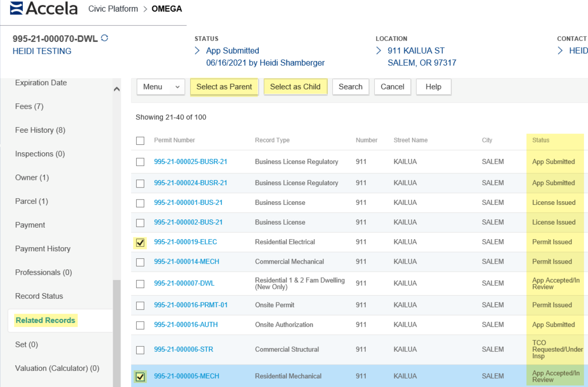Expand the Location section chevron

tap(378, 51)
